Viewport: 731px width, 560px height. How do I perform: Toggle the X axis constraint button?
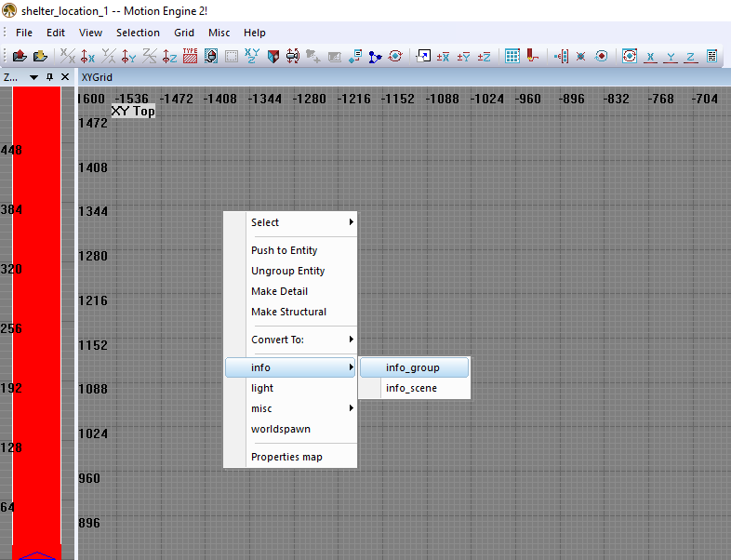pyautogui.click(x=651, y=56)
